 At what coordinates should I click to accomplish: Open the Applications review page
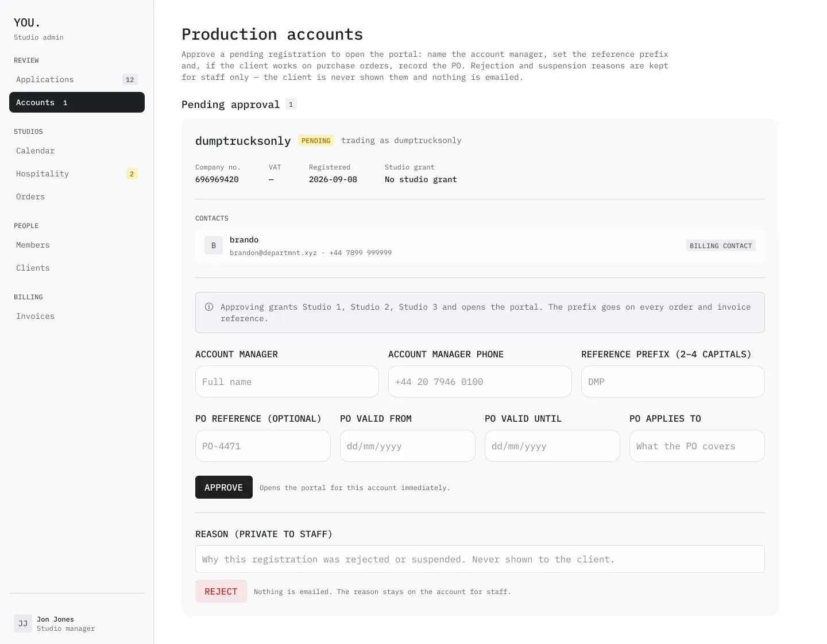coord(77,79)
